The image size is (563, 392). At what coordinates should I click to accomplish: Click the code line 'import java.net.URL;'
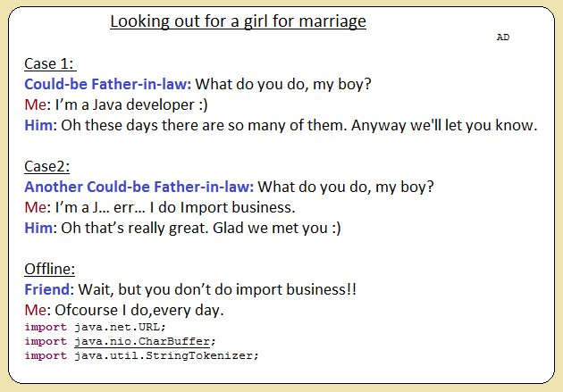(95, 327)
